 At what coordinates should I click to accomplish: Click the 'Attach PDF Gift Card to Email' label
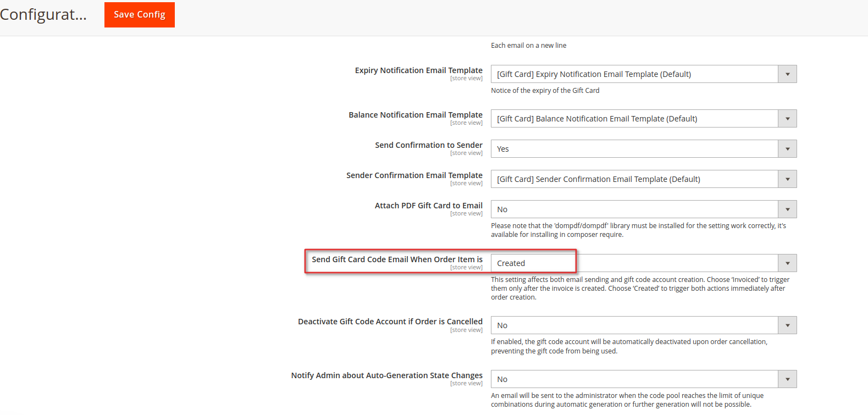click(x=429, y=206)
